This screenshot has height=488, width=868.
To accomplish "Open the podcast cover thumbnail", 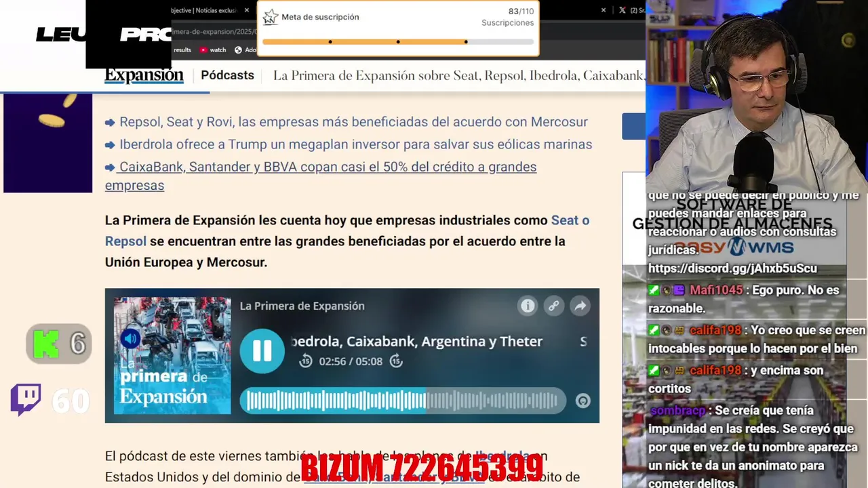I will coord(172,355).
